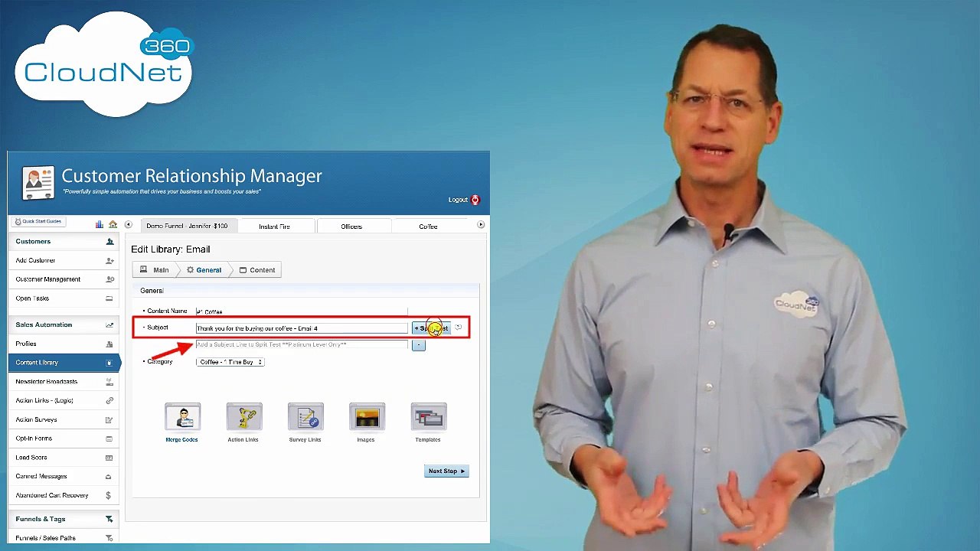
Task: Click the Content Name input field
Action: (302, 311)
